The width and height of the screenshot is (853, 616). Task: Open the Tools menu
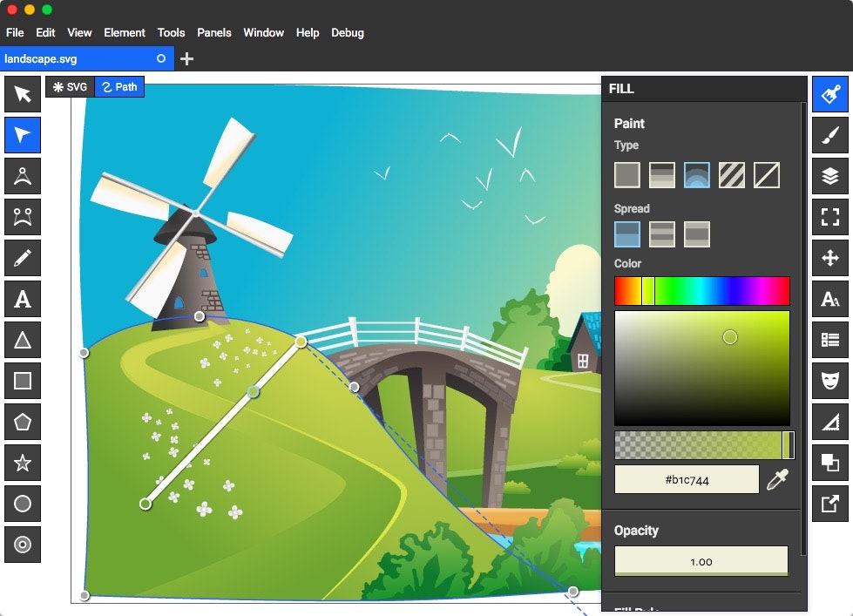click(x=171, y=32)
